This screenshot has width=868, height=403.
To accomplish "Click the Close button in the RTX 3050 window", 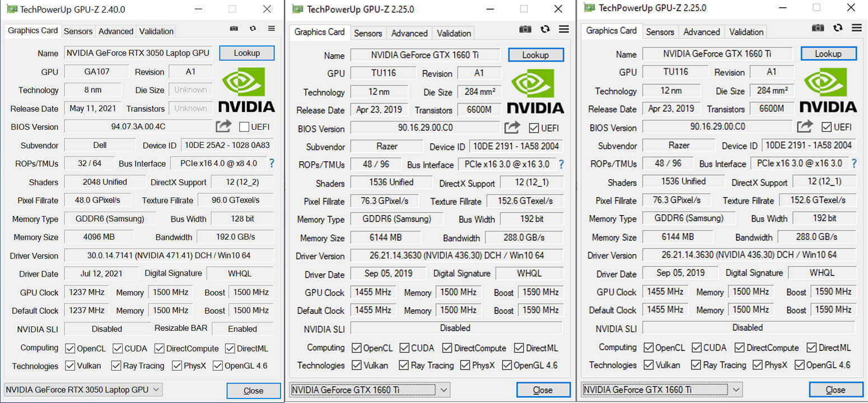I will (254, 391).
